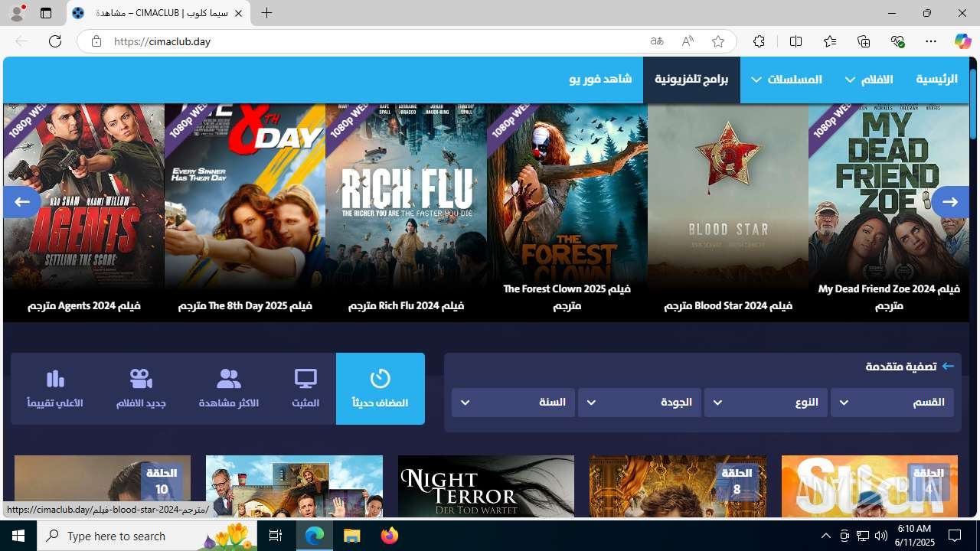Click the browser Back arrow
Viewport: 980px width, 551px height.
(21, 41)
